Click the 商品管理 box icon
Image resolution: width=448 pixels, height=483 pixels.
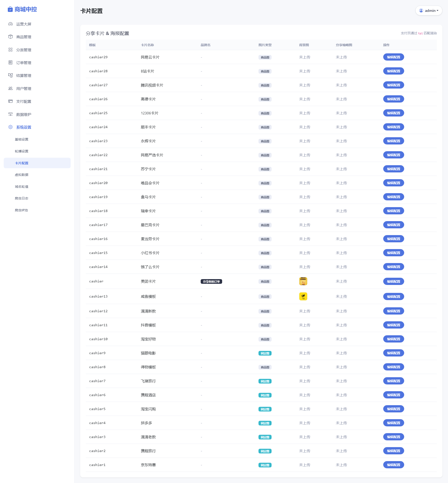pyautogui.click(x=10, y=37)
